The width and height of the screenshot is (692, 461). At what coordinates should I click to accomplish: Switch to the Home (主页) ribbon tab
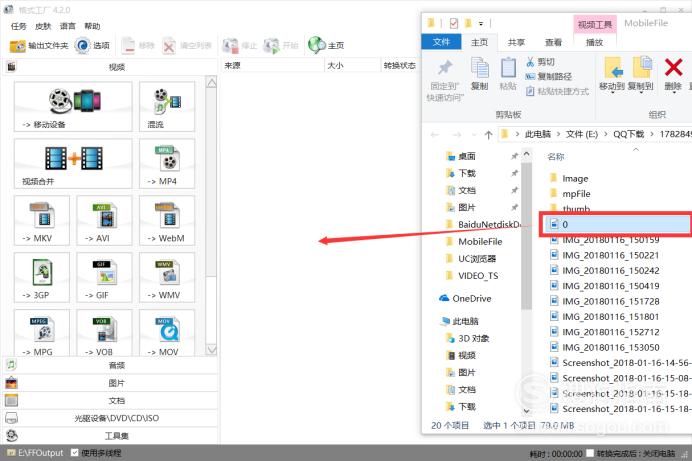coord(480,42)
